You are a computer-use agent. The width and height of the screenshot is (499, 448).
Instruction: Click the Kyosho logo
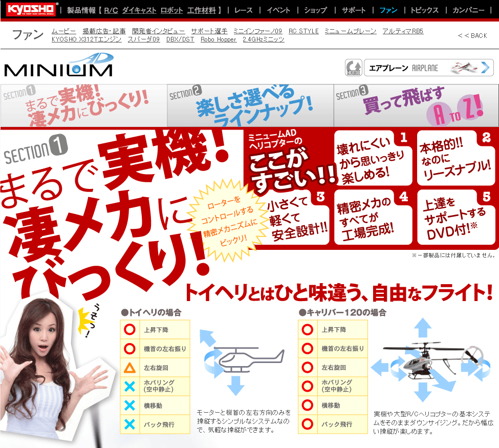31,10
